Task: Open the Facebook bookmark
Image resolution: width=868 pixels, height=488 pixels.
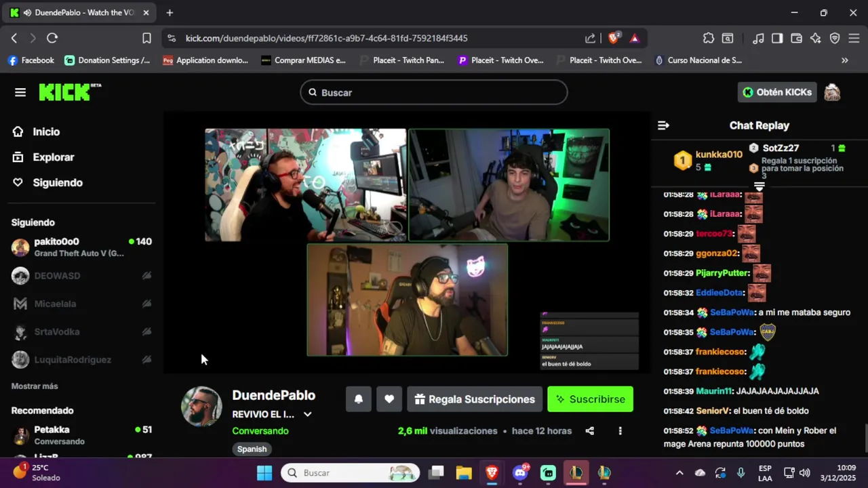Action: 31,60
